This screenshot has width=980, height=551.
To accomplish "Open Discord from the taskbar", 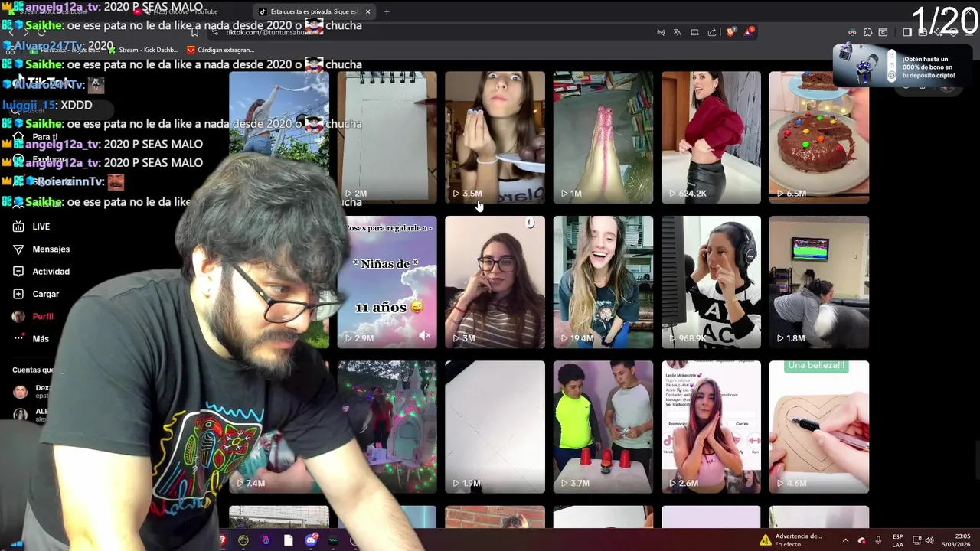I will point(311,540).
